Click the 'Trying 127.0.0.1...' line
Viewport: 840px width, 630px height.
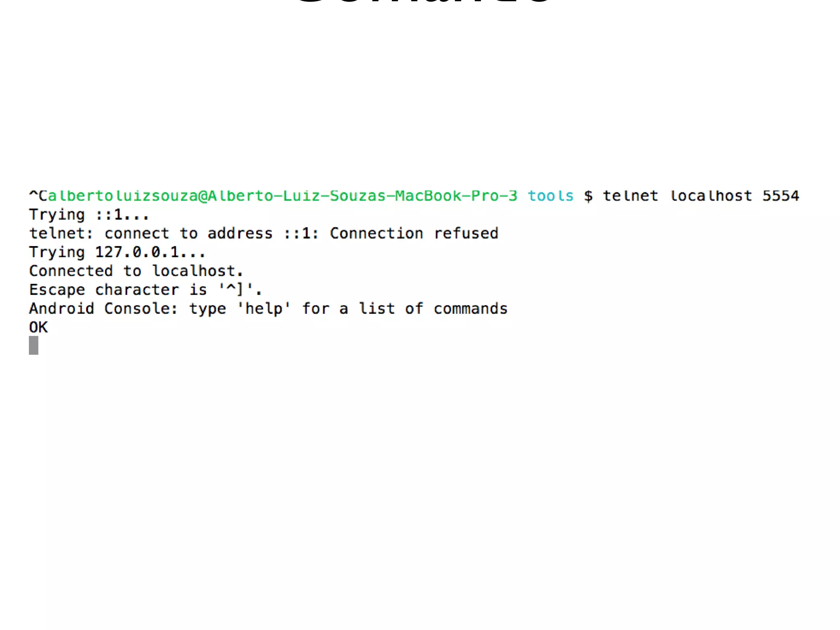117,252
